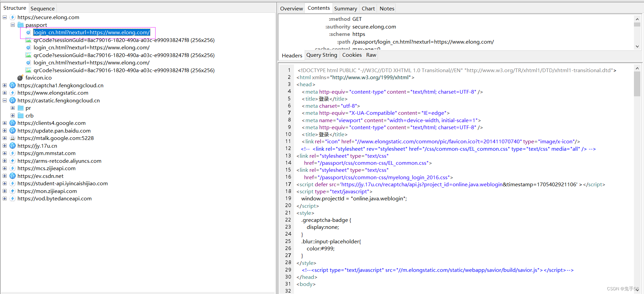Click the :path header value
The width and height of the screenshot is (644, 294).
423,42
